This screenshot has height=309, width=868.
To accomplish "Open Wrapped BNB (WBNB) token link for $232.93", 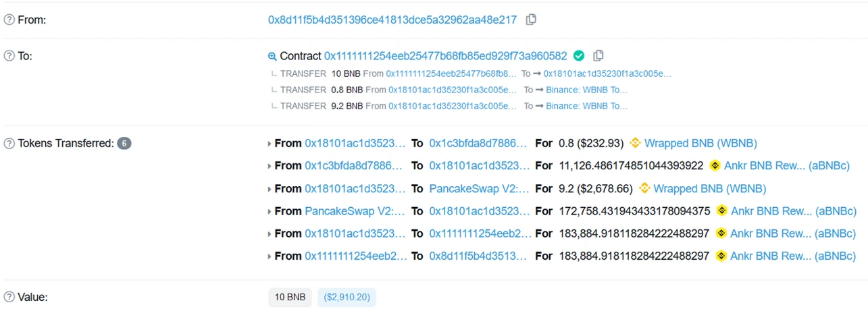I will coord(700,143).
